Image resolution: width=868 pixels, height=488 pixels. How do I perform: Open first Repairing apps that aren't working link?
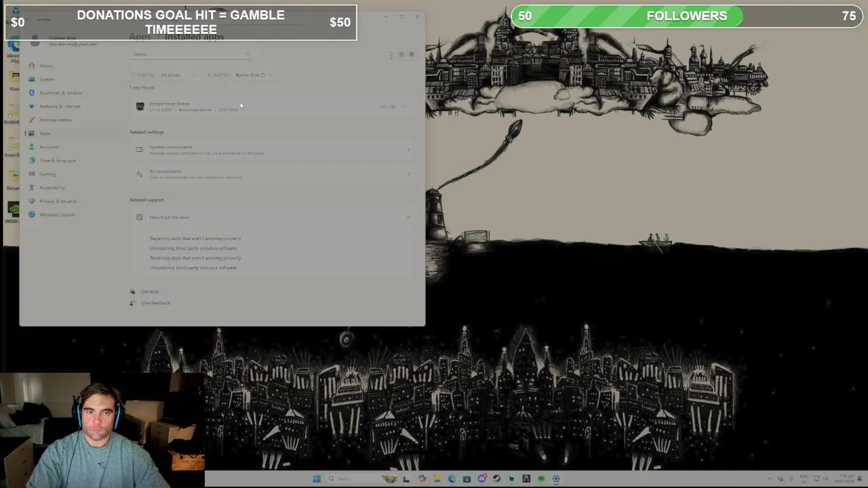point(195,239)
